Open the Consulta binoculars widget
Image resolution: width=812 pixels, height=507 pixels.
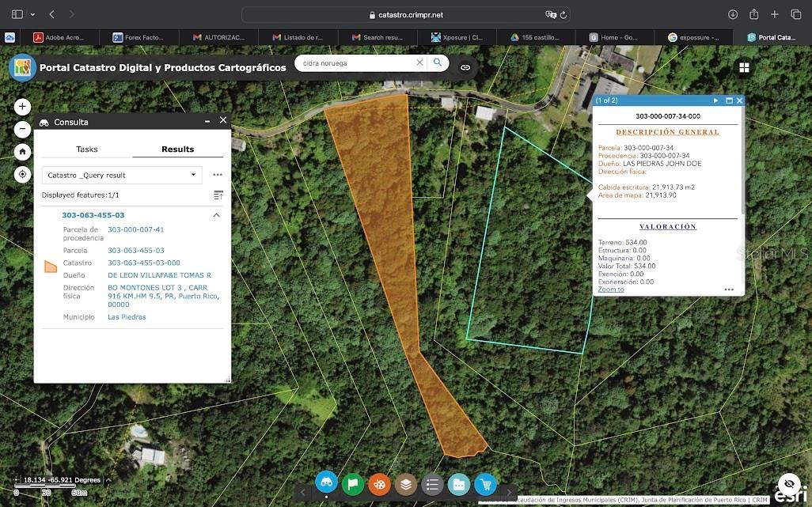(x=326, y=483)
